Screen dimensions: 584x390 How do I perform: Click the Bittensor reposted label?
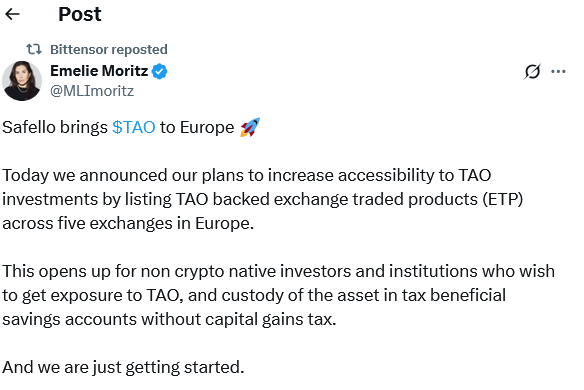pyautogui.click(x=109, y=49)
